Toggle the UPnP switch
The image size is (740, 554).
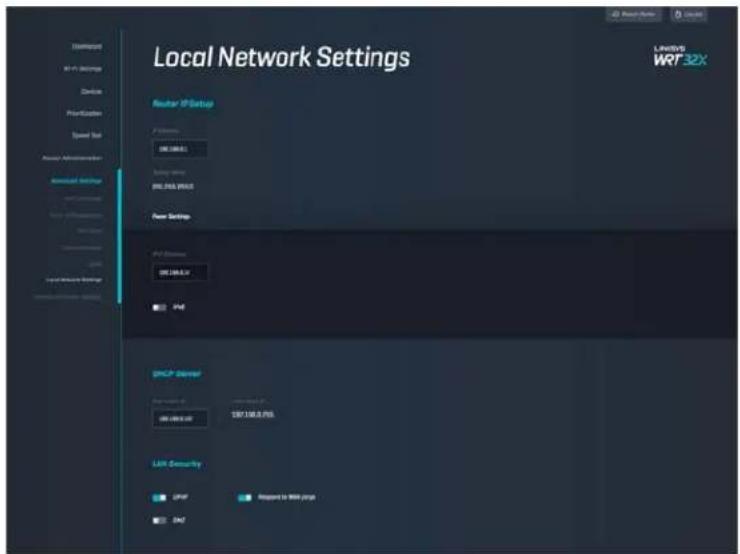pos(159,498)
